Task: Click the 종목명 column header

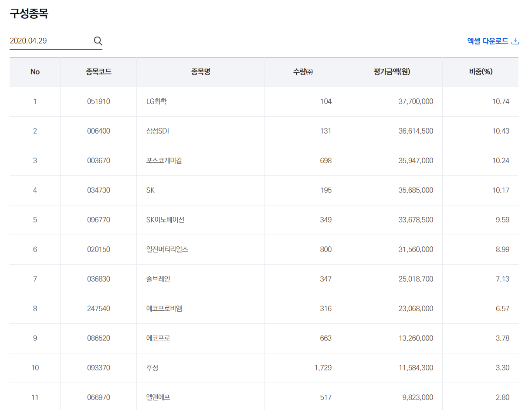Action: (200, 72)
